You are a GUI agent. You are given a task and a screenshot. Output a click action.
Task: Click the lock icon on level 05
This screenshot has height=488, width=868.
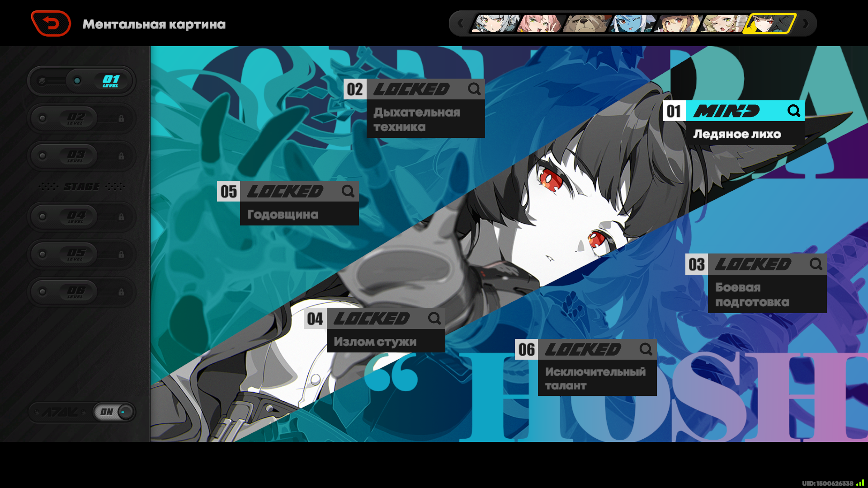click(x=121, y=254)
